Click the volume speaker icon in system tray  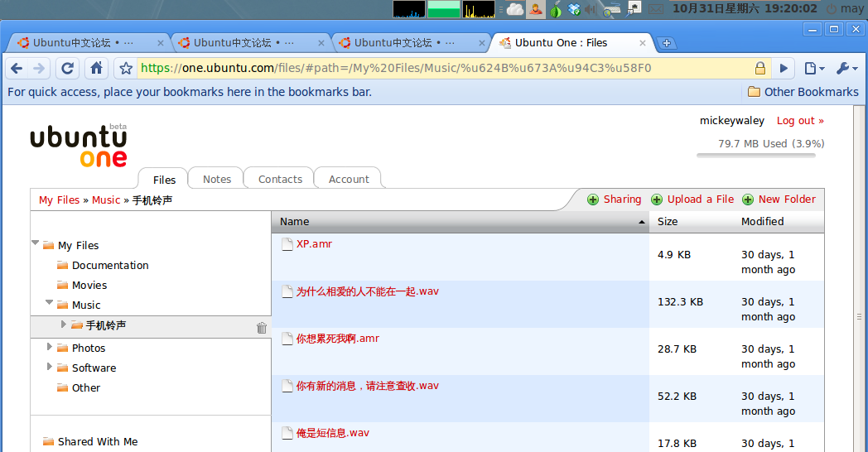point(591,9)
